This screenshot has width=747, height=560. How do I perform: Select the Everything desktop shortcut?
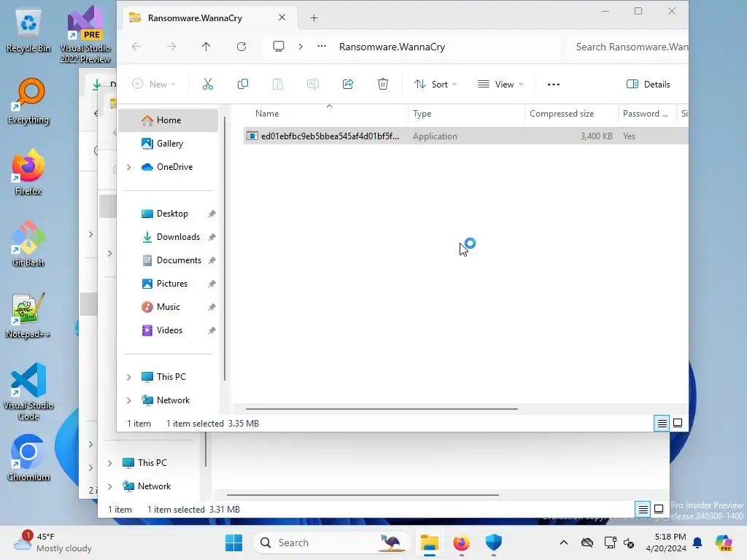(x=28, y=101)
